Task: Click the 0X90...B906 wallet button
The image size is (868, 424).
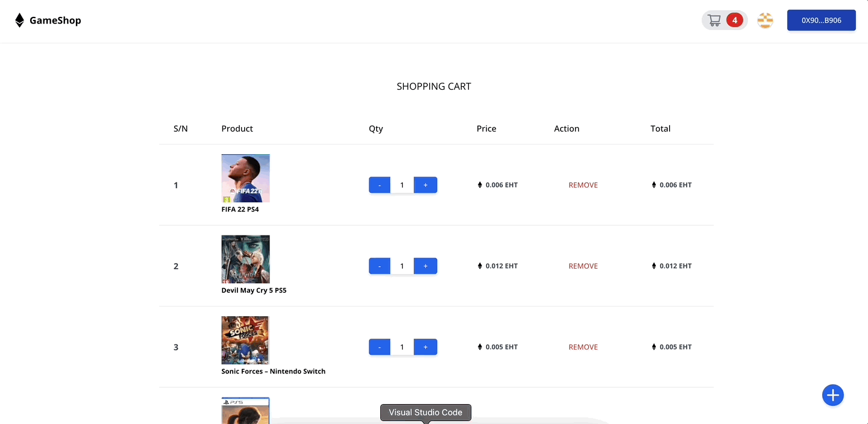Action: point(822,20)
